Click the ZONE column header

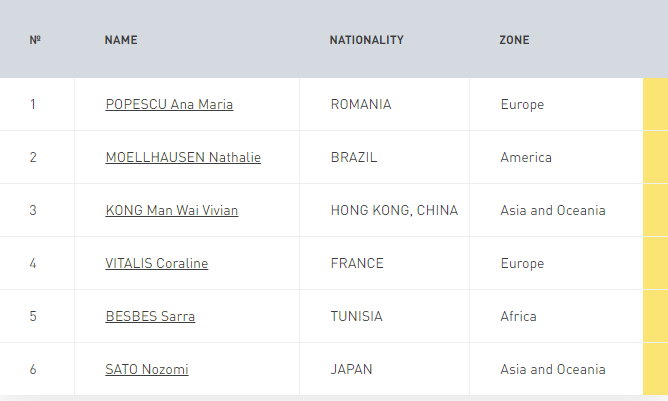coord(514,40)
